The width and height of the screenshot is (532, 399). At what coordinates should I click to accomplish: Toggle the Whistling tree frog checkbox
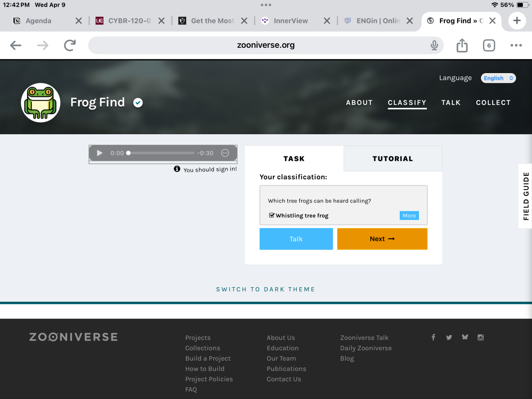click(272, 215)
